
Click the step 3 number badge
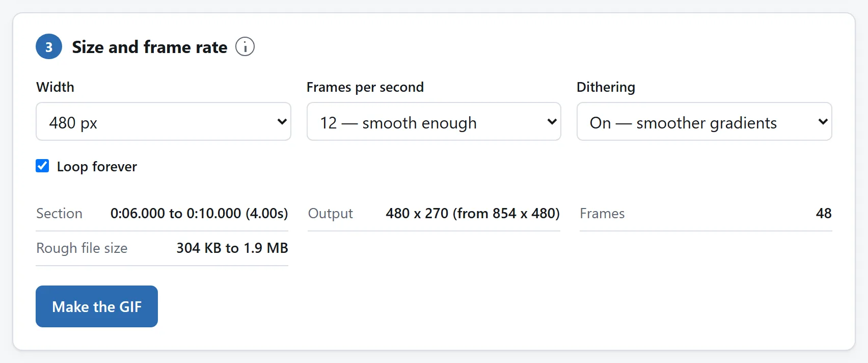click(x=49, y=47)
